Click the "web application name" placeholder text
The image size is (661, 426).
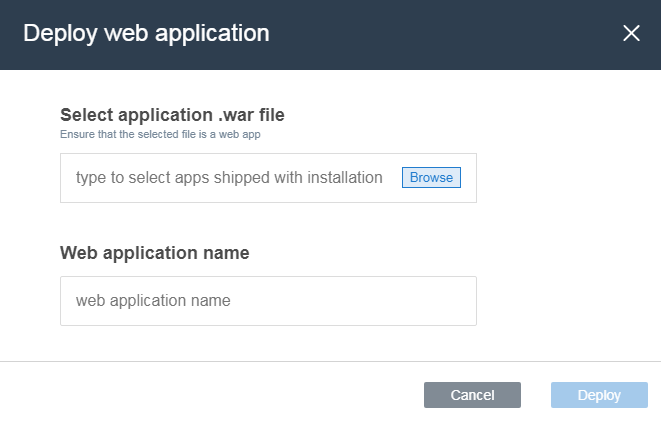[153, 300]
